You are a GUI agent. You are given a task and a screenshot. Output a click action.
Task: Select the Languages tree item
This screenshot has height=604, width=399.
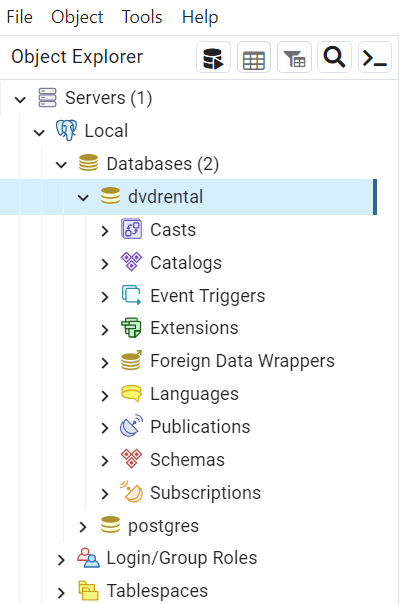coord(194,394)
